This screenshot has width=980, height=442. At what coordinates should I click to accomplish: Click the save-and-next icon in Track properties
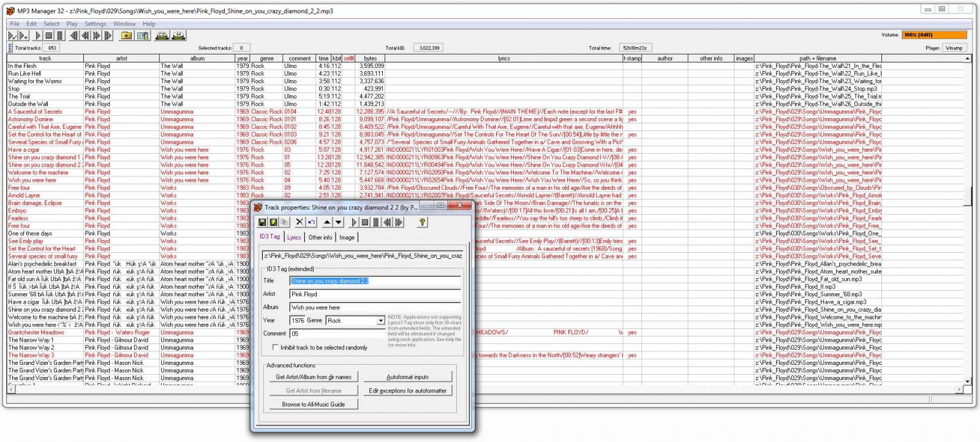[x=273, y=222]
